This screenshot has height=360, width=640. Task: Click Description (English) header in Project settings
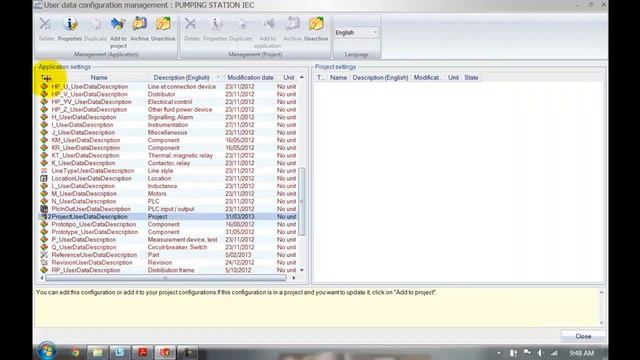(x=380, y=78)
